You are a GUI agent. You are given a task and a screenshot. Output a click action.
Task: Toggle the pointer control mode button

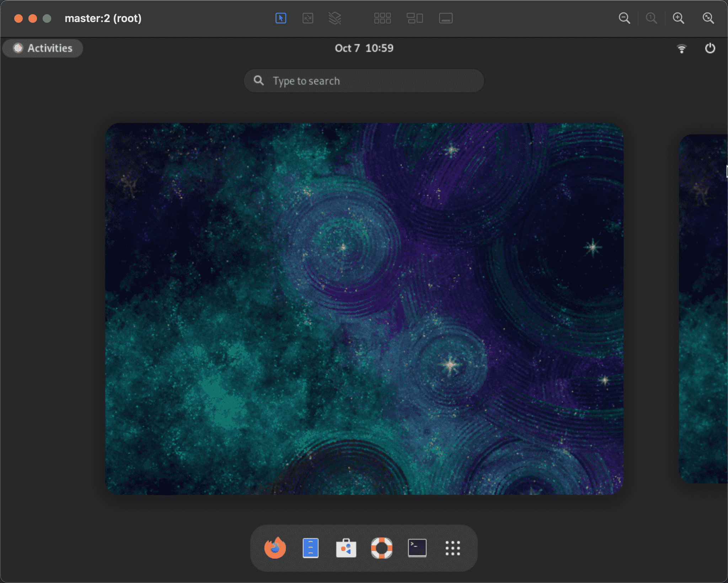pos(281,18)
